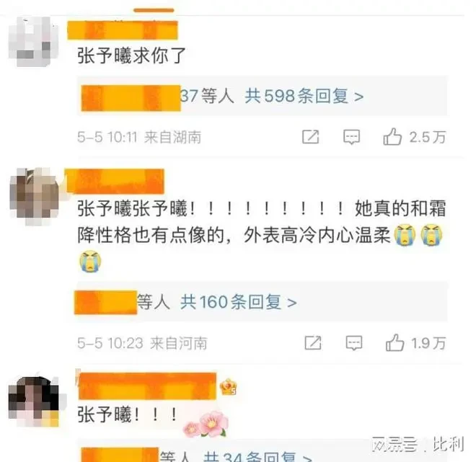Open the third commenter's redacted username
This screenshot has height=462, width=476.
point(147,386)
